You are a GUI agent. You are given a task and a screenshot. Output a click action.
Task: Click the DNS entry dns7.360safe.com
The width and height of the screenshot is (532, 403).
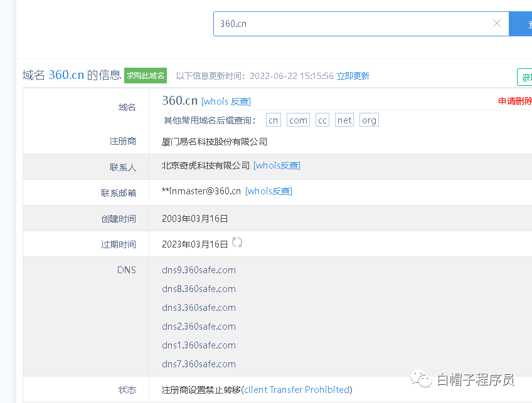click(199, 364)
